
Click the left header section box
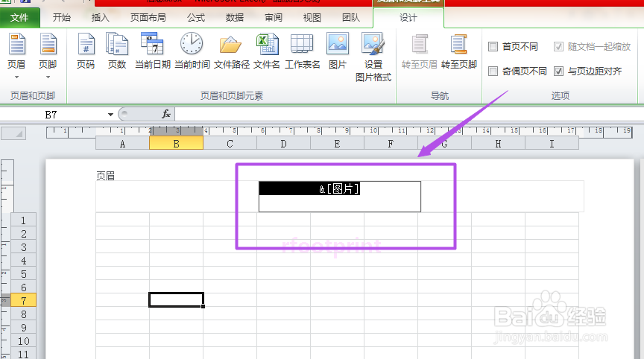point(177,197)
